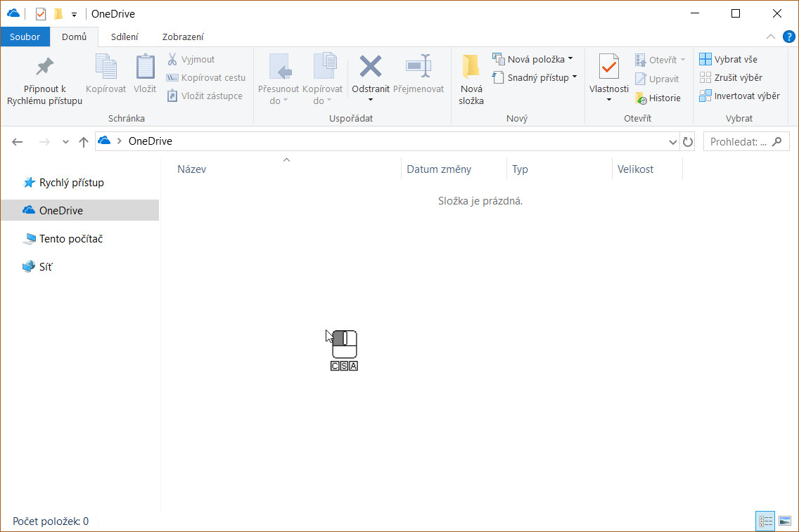Click the Odstranit red X icon
The image size is (799, 532).
click(x=371, y=66)
